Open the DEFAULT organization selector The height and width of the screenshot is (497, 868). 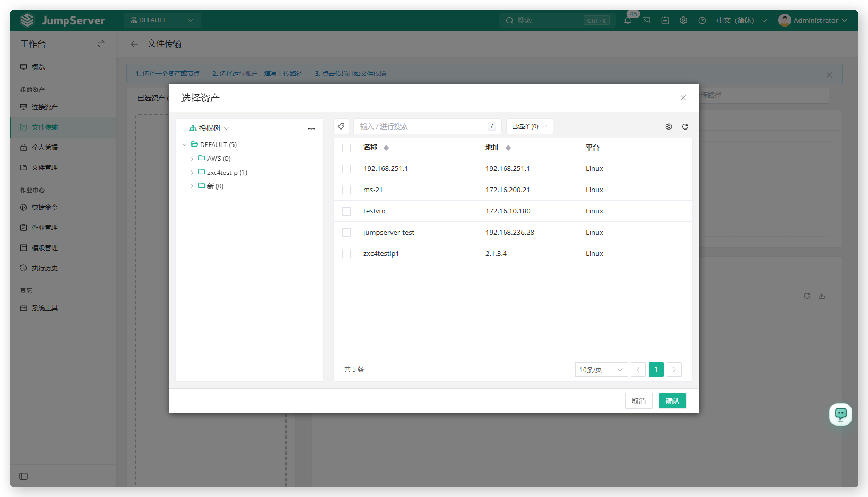point(162,20)
